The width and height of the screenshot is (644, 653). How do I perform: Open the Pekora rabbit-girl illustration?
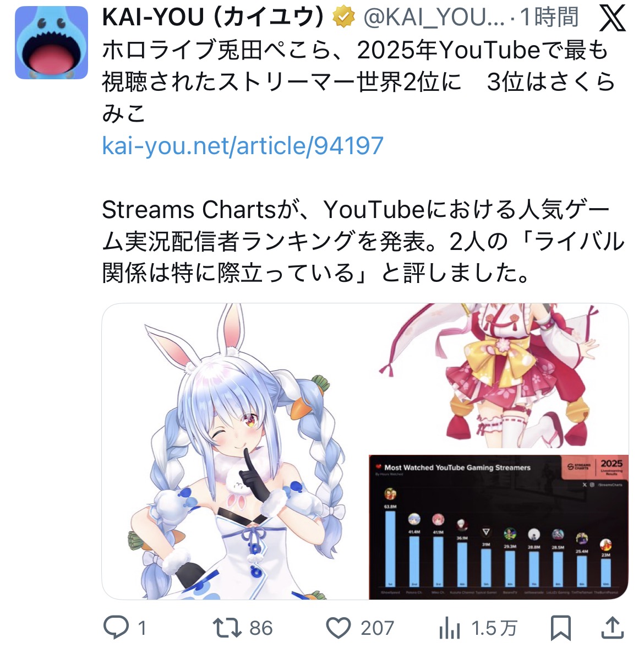coord(235,451)
